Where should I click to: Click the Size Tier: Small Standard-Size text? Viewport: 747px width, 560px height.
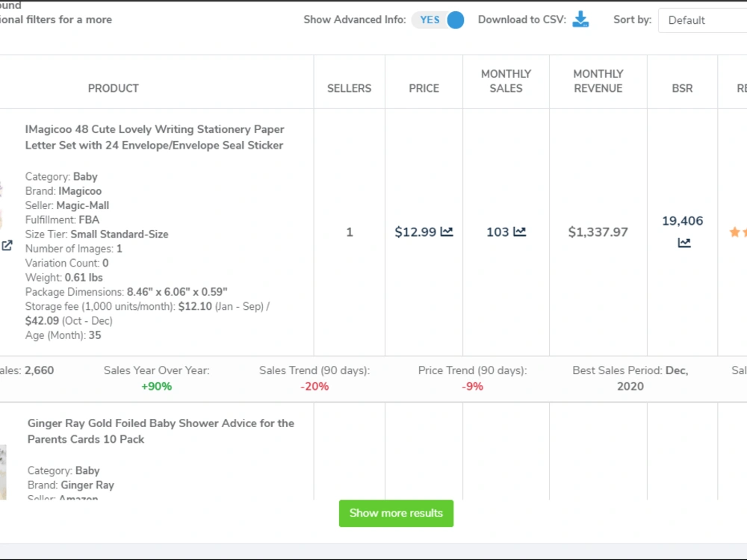click(96, 234)
